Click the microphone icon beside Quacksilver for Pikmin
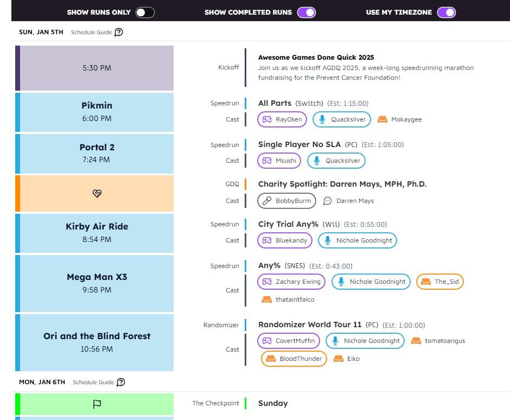 click(x=322, y=119)
